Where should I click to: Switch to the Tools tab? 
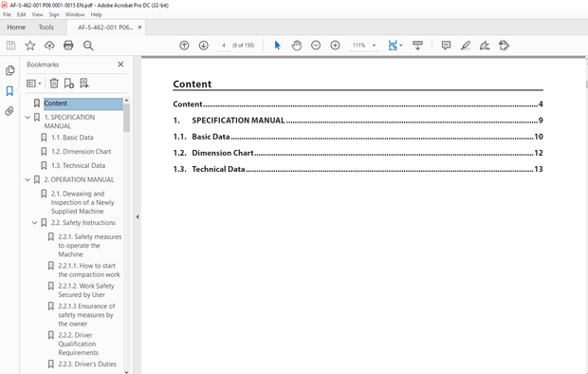point(46,27)
